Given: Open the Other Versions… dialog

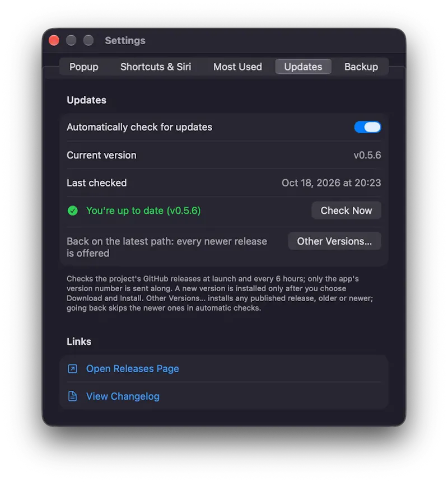Looking at the screenshot, I should tap(334, 241).
